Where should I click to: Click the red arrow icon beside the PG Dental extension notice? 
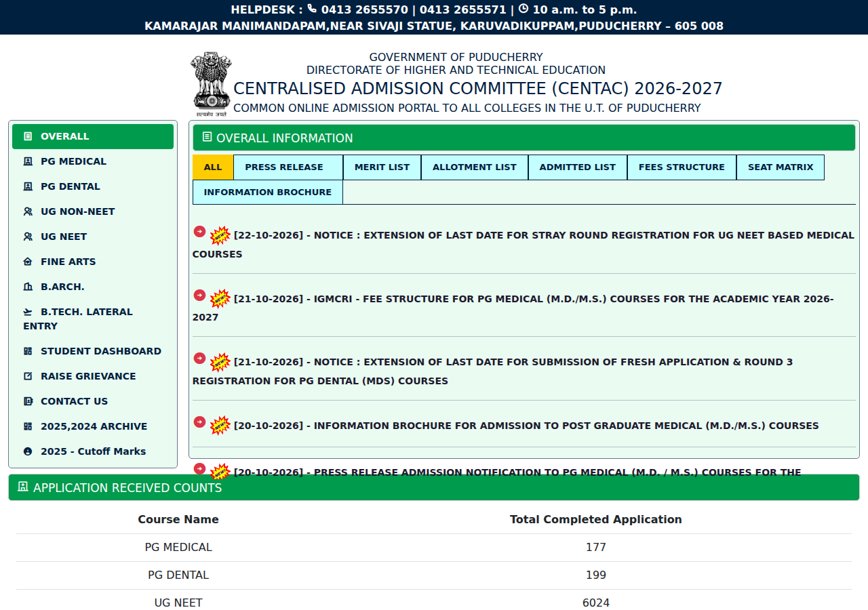199,358
